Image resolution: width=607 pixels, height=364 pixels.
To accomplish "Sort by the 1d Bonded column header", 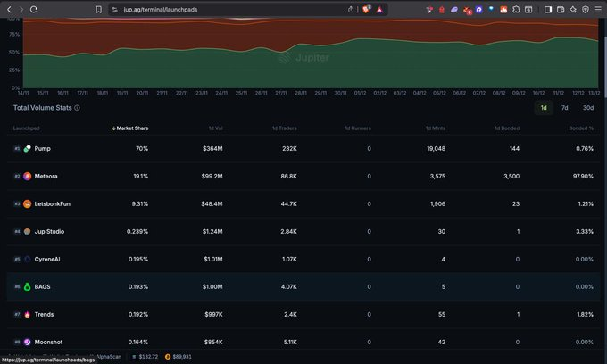I will click(x=507, y=128).
